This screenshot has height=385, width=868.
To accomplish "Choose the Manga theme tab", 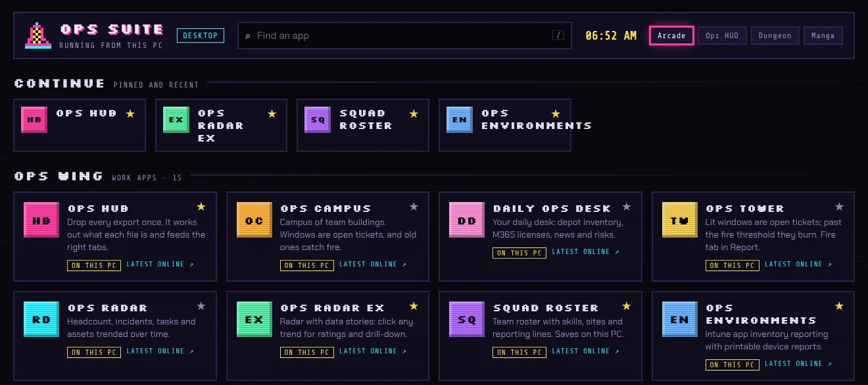I will tap(823, 36).
